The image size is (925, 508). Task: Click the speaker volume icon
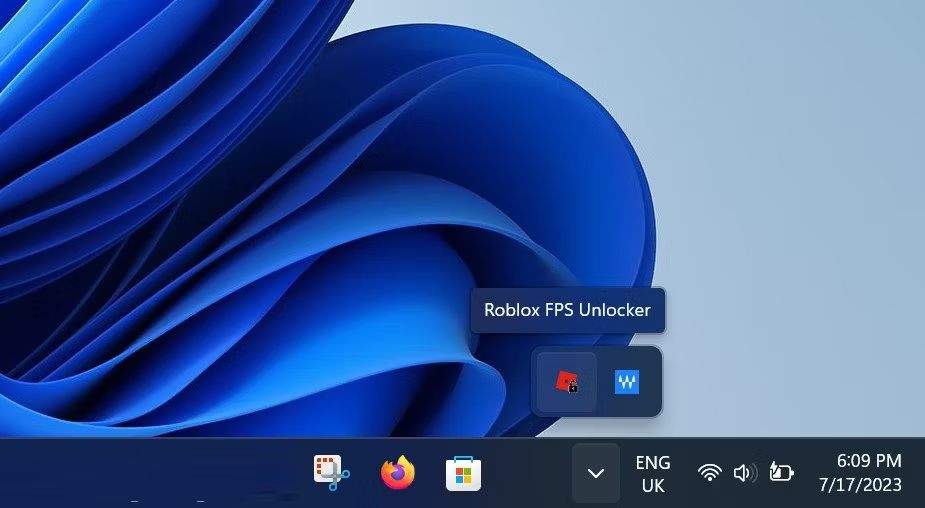(745, 473)
